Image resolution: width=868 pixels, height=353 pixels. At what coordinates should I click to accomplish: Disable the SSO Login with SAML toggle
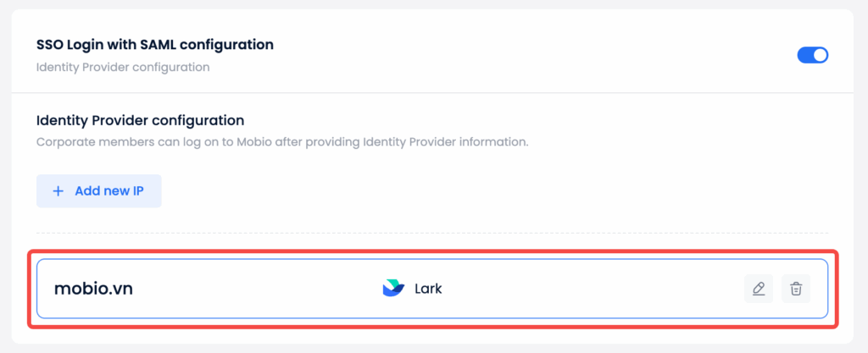(812, 55)
